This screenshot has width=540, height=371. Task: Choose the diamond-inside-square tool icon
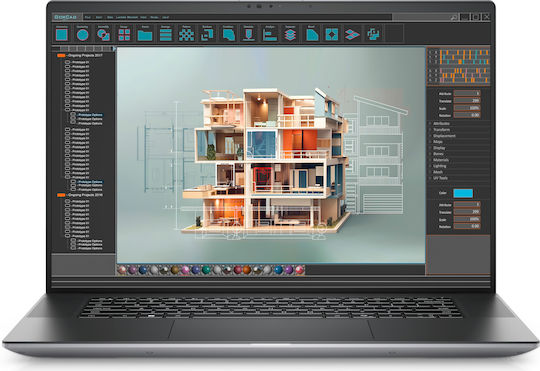(332, 35)
